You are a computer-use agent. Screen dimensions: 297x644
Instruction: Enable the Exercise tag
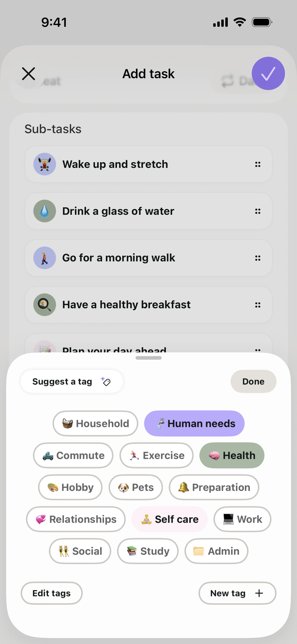(x=156, y=456)
